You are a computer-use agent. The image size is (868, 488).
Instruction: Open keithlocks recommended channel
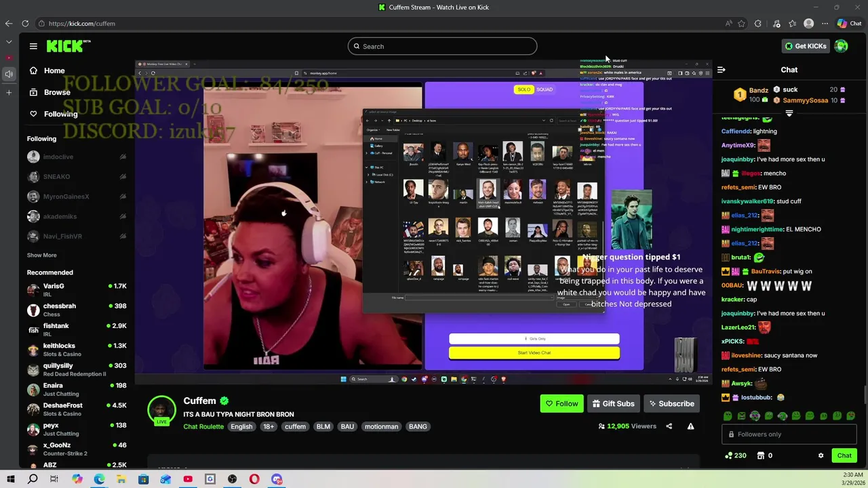(x=77, y=350)
